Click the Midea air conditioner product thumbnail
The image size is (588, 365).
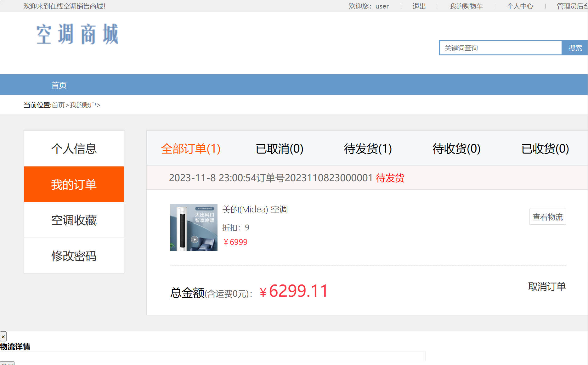pos(194,227)
